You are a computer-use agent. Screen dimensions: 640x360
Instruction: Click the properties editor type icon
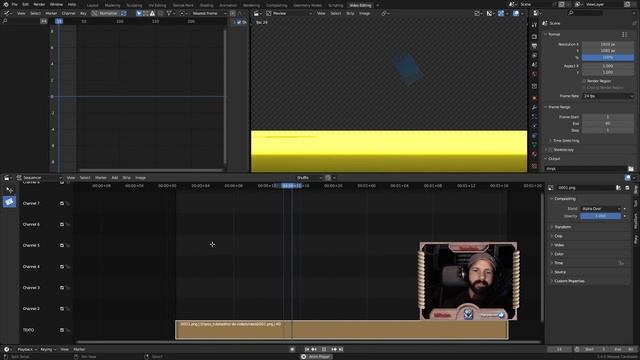click(x=536, y=13)
